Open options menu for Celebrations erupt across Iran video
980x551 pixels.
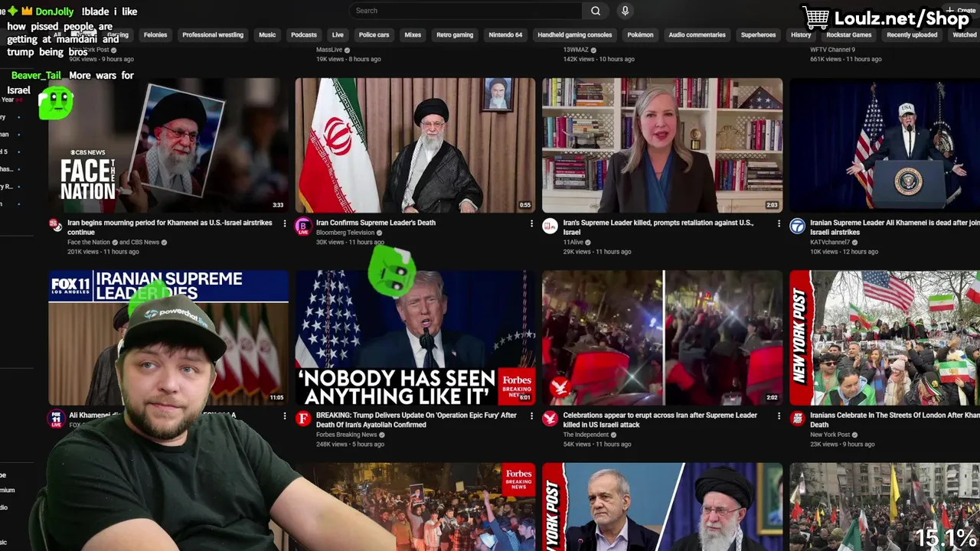[x=779, y=416]
